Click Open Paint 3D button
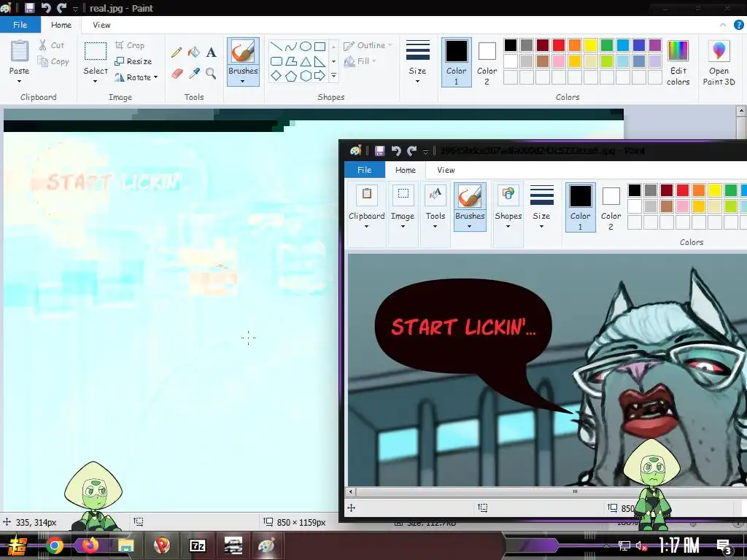Screen dimensions: 747x560 (719, 63)
